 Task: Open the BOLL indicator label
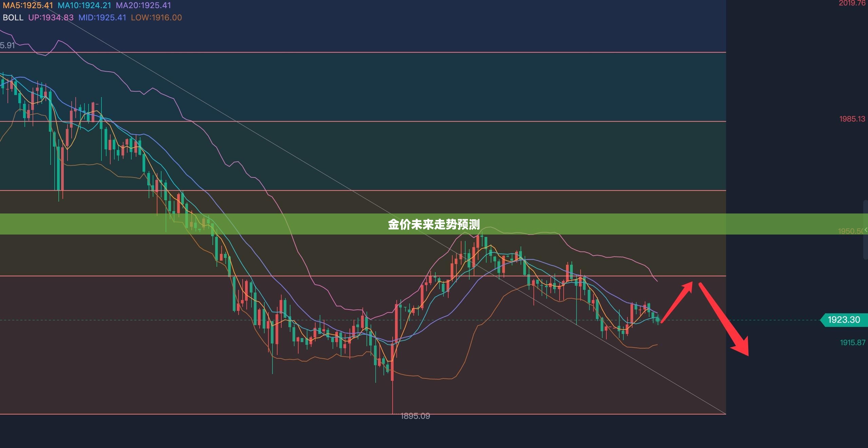point(13,18)
